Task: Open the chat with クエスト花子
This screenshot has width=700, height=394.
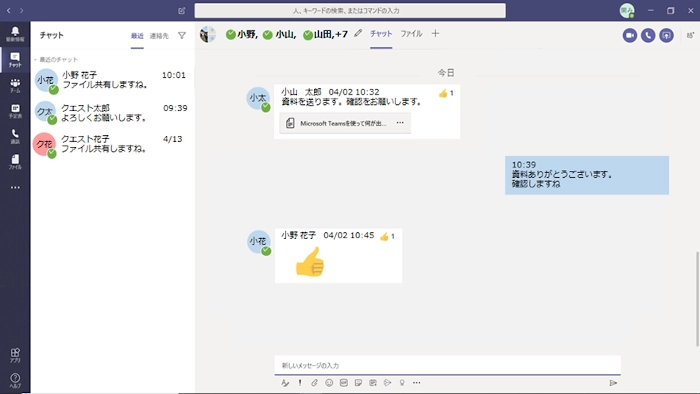Action: (112, 144)
